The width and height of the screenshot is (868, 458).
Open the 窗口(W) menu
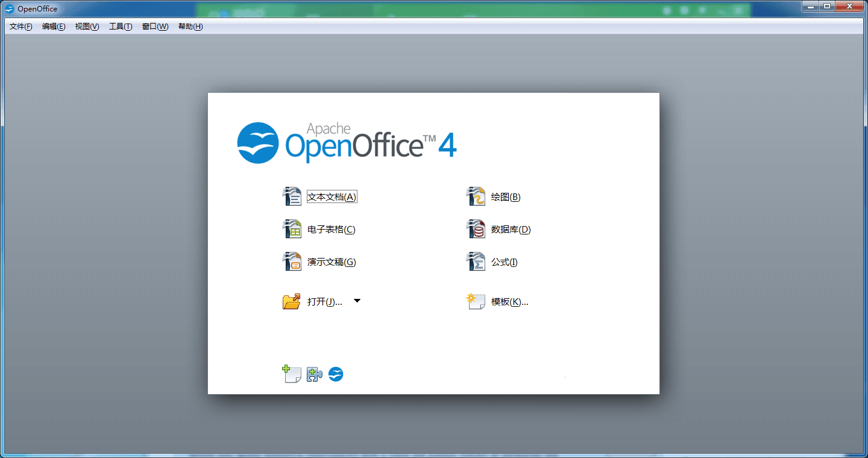[155, 27]
